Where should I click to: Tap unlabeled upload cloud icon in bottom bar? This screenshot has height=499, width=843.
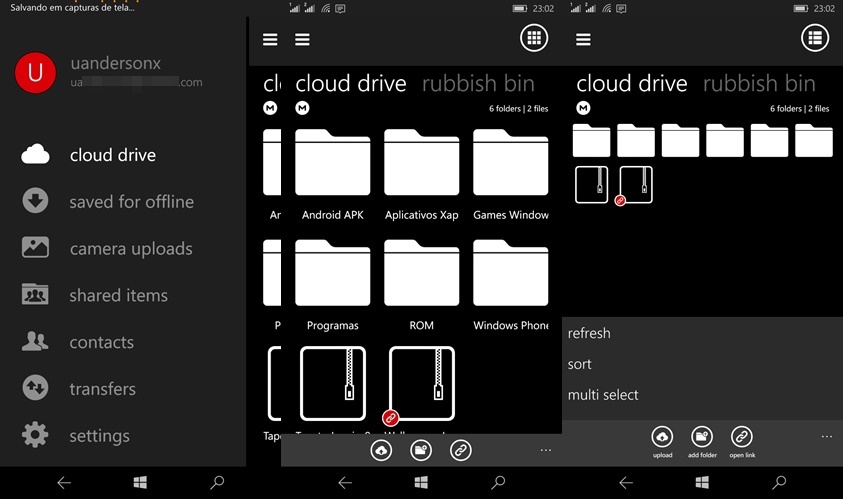tap(381, 450)
